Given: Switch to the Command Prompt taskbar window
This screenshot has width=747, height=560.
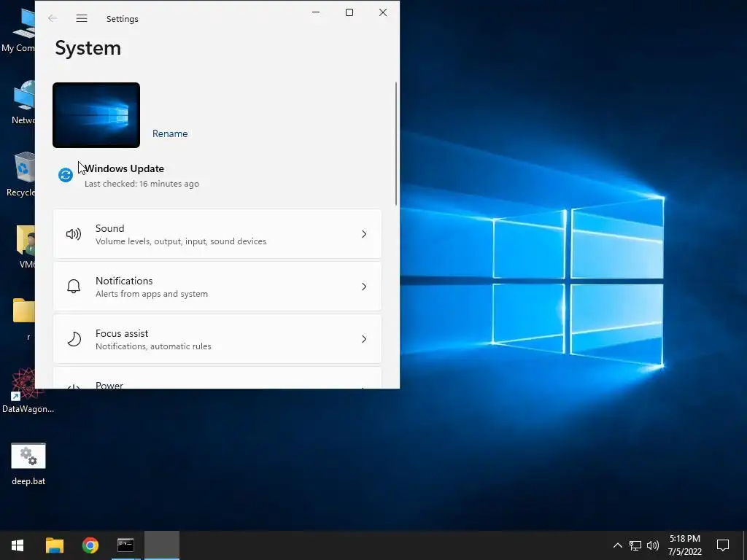Looking at the screenshot, I should click(125, 545).
